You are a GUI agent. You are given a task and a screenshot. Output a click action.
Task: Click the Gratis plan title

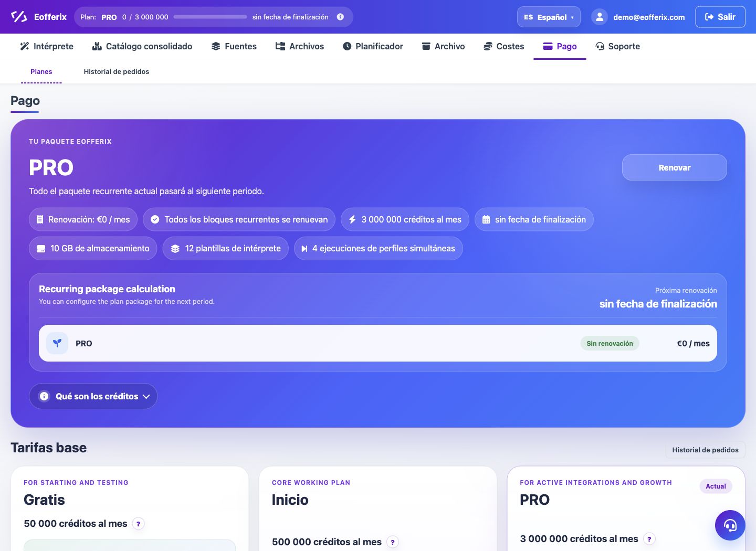click(45, 500)
